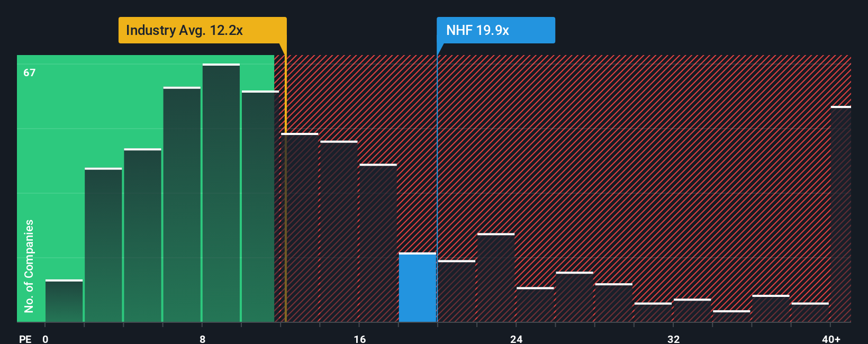Viewport: 868px width, 344px height.
Task: Select the bar between PE 16 and 18
Action: (x=378, y=243)
